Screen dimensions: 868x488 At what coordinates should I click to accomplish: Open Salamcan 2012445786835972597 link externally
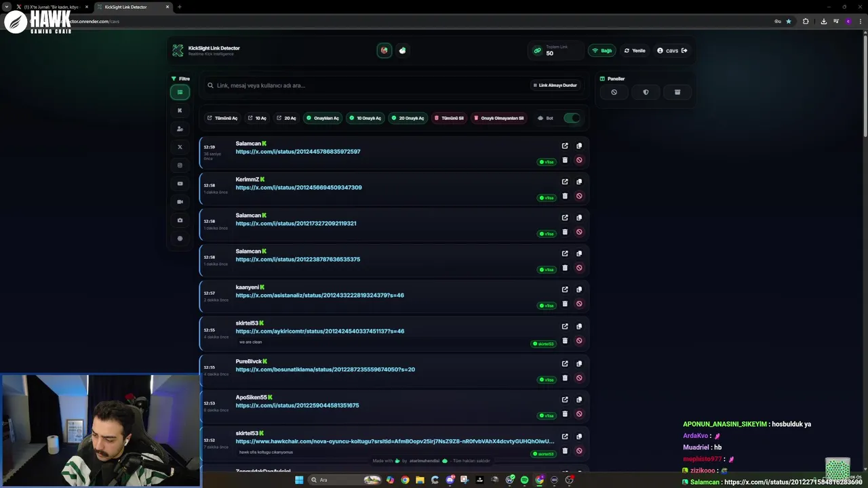pyautogui.click(x=565, y=146)
